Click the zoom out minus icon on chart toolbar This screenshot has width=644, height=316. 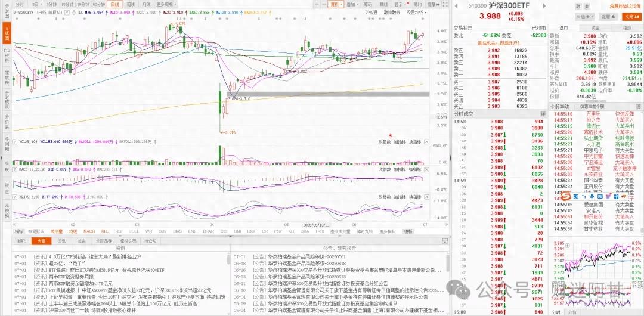point(324,4)
